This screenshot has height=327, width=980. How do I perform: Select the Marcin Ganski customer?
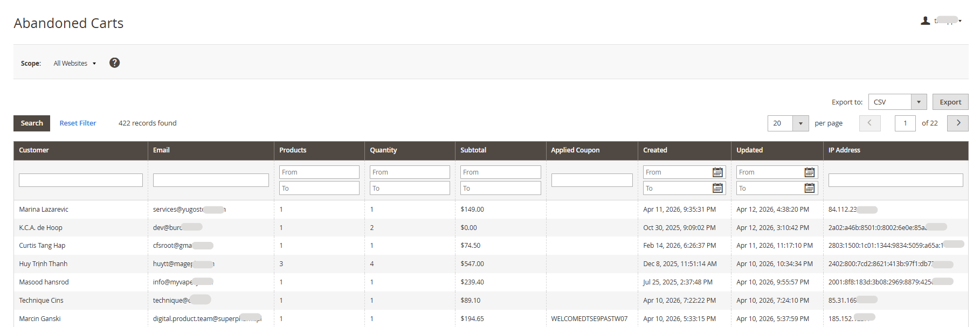click(x=40, y=319)
